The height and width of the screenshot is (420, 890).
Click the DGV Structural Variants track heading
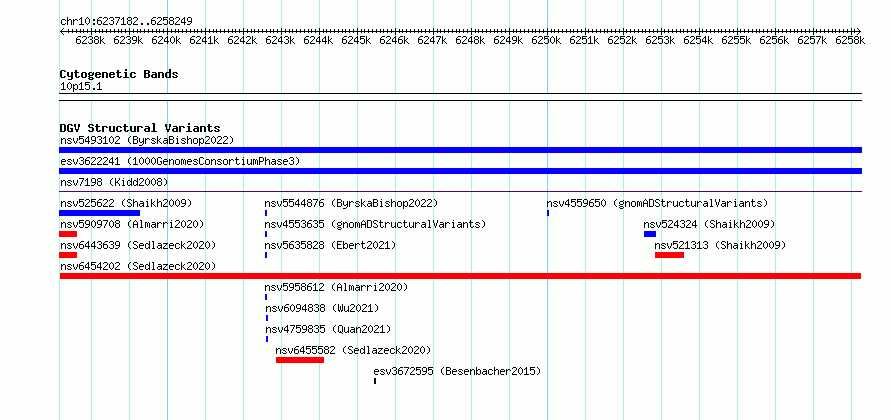pyautogui.click(x=140, y=128)
